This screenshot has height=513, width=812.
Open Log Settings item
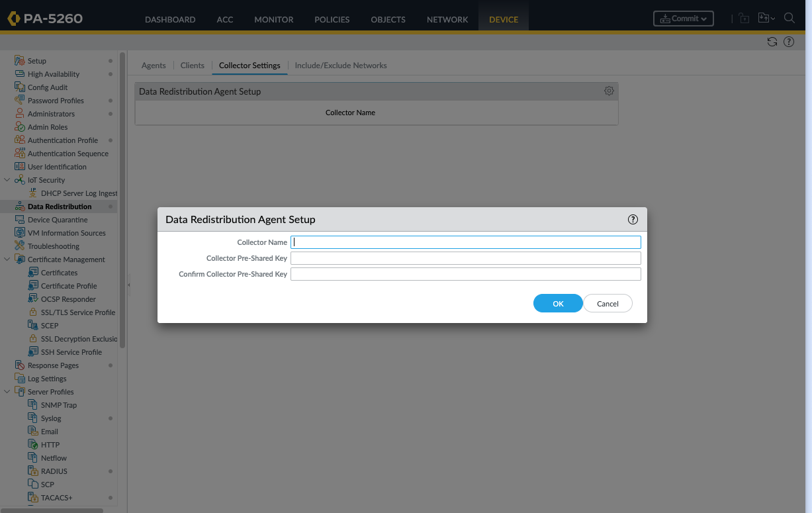pyautogui.click(x=47, y=379)
